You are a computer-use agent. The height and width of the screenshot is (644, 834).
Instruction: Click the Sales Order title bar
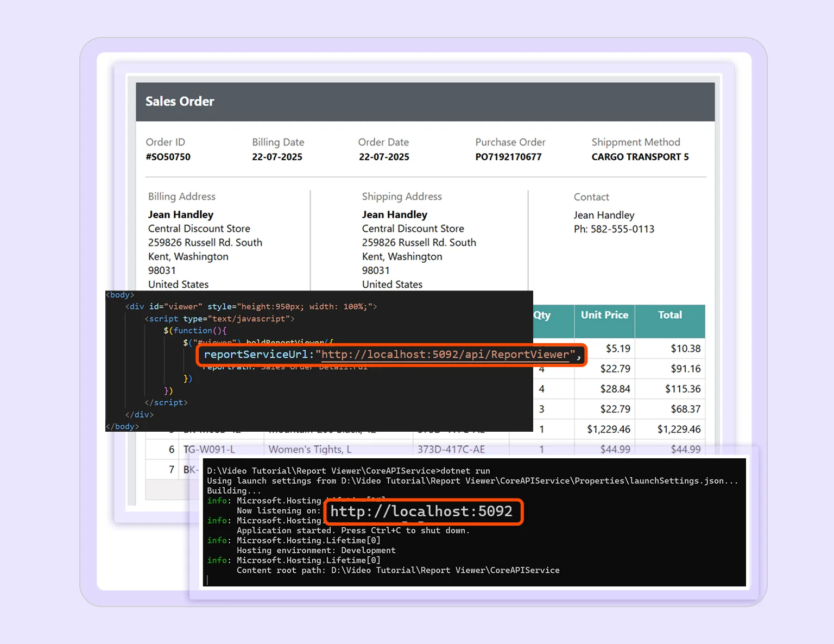(180, 102)
